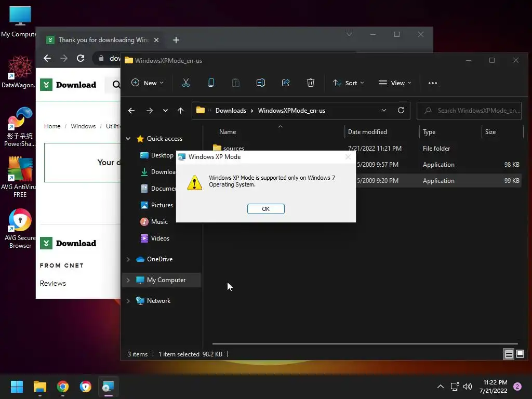
Task: Click the Windows breadcrumb link on webpage
Action: pos(83,126)
